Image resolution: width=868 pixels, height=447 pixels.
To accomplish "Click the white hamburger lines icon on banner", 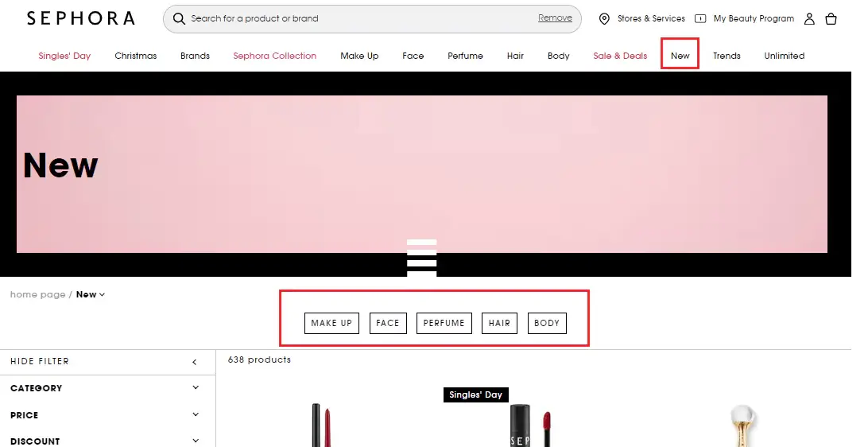I will coord(421,258).
